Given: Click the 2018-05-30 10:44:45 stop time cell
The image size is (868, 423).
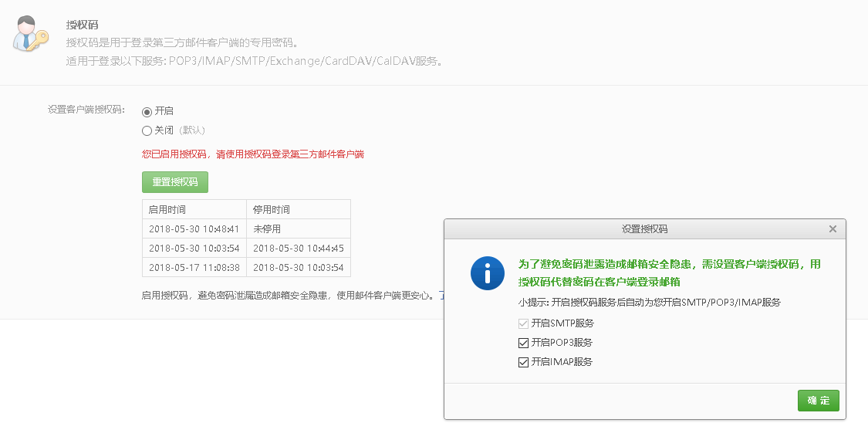Looking at the screenshot, I should pyautogui.click(x=298, y=249).
